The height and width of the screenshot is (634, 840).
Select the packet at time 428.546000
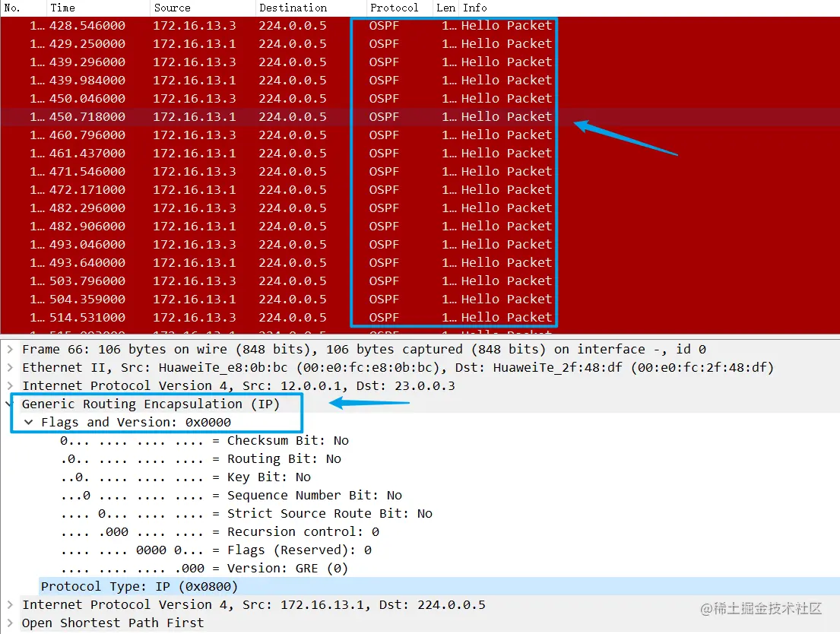[420, 26]
